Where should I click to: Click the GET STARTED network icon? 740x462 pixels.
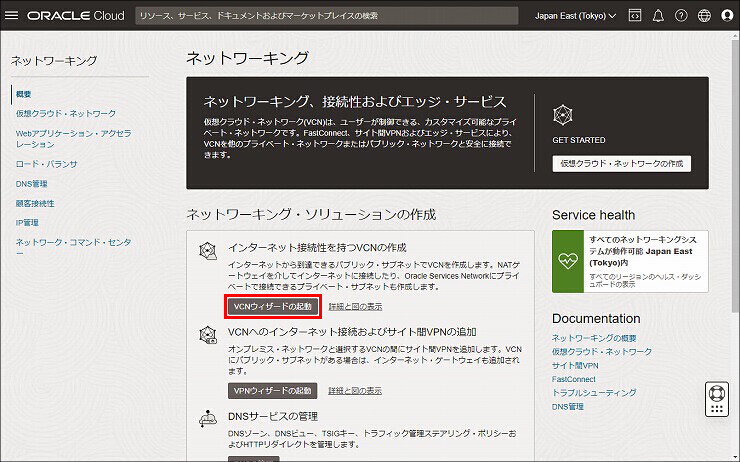coord(563,115)
